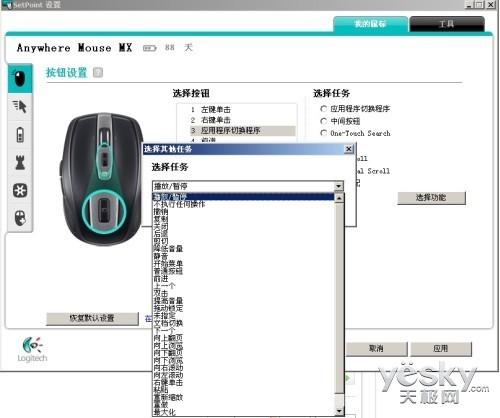Select the 中间按钮 radio option
This screenshot has height=418, width=500.
(323, 121)
